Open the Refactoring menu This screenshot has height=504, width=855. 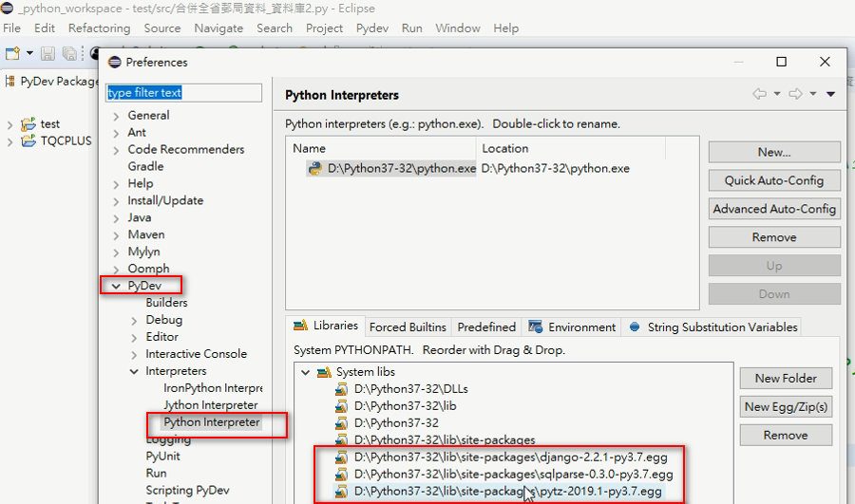[99, 28]
